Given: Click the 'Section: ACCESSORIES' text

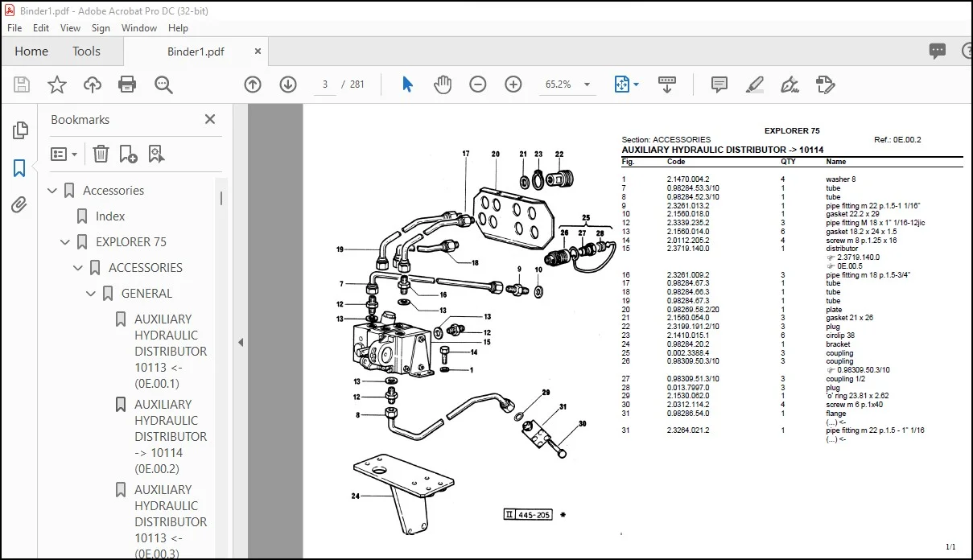Looking at the screenshot, I should (666, 140).
